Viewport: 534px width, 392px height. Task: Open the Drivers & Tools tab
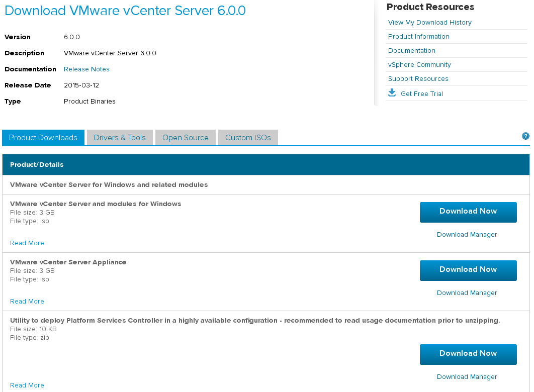120,138
